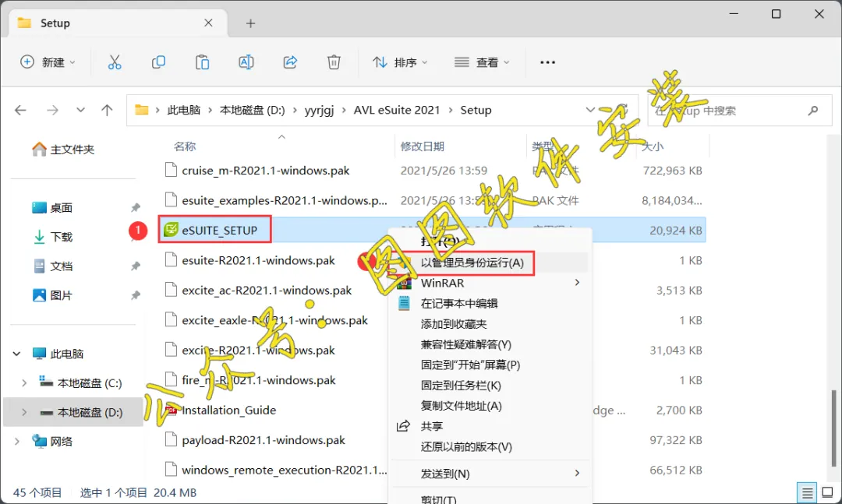
Task: Open the 新建 new item dropdown
Action: [48, 62]
